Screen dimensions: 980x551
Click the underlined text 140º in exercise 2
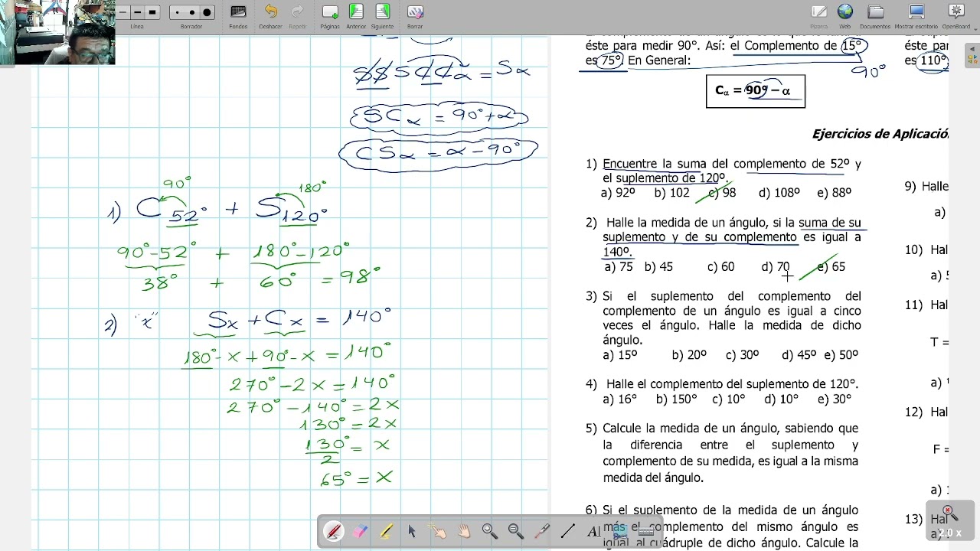[617, 252]
